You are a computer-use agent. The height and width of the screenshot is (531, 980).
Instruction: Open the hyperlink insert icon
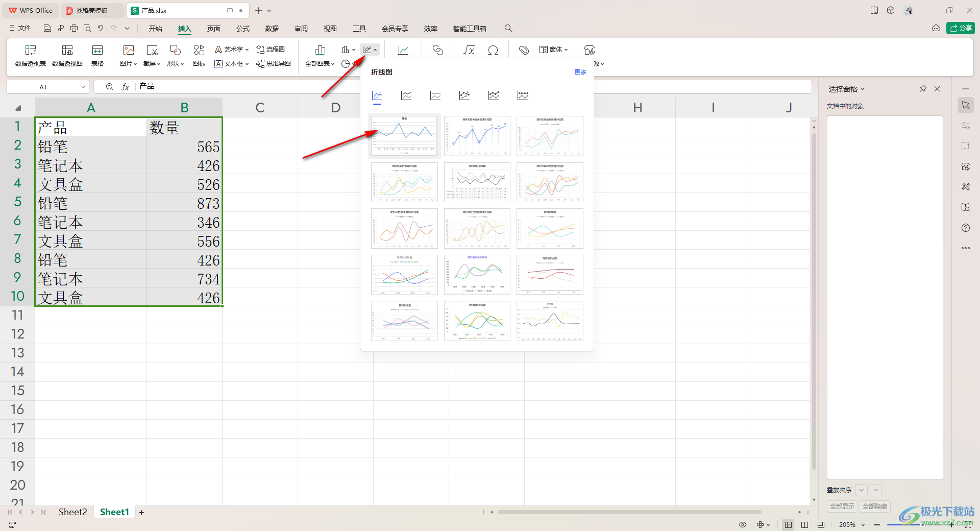point(438,50)
